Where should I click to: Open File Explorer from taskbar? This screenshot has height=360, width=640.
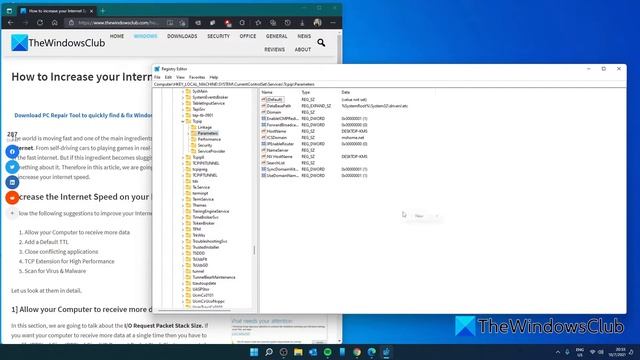click(x=298, y=352)
